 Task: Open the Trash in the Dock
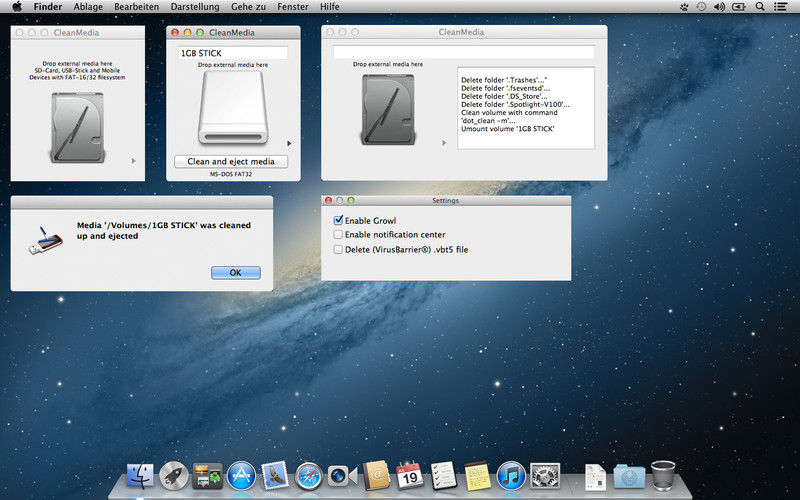[663, 476]
